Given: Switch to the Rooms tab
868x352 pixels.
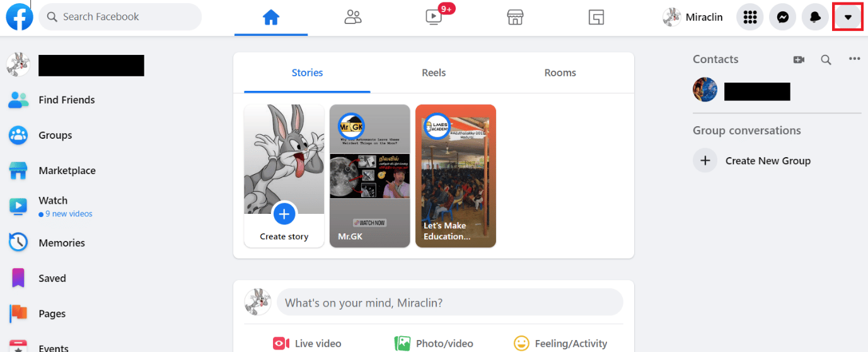Looking at the screenshot, I should (x=560, y=73).
